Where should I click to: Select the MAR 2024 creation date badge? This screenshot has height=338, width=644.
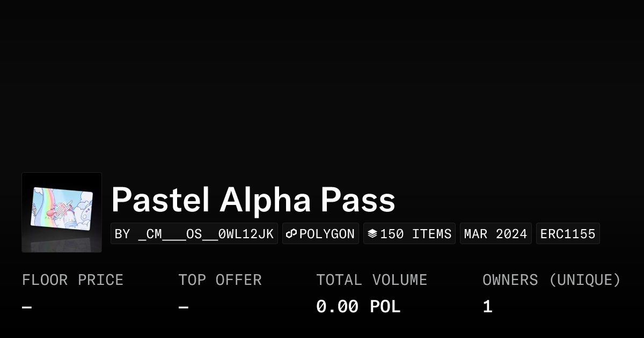click(495, 234)
